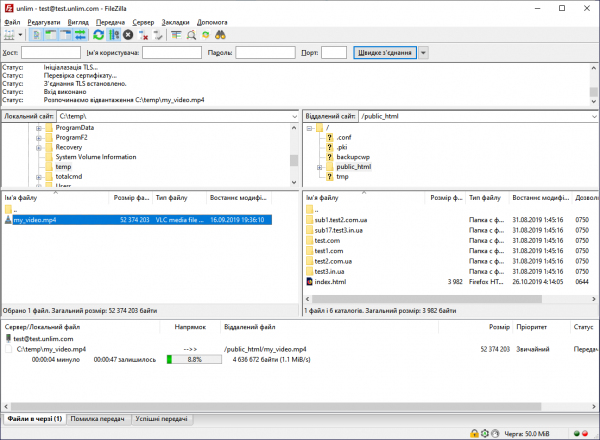Toggle local directory tree view icon
600x440 pixels.
[x=51, y=35]
